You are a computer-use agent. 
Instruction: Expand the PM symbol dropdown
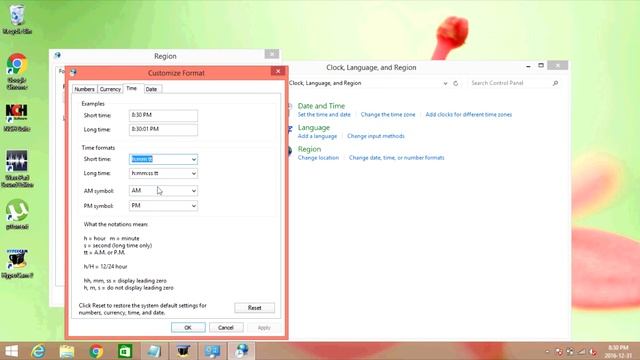click(194, 206)
